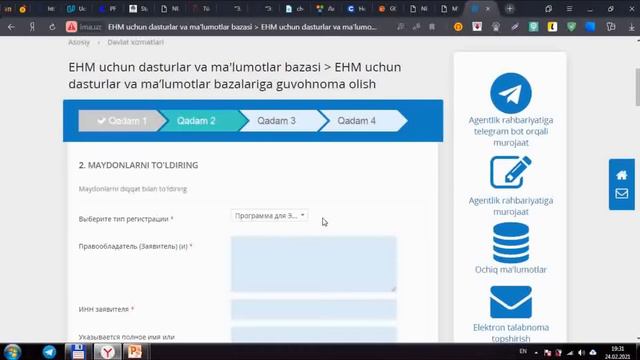Click the red insecure-site warning icon
Viewport: 640px width, 360px height.
71,27
